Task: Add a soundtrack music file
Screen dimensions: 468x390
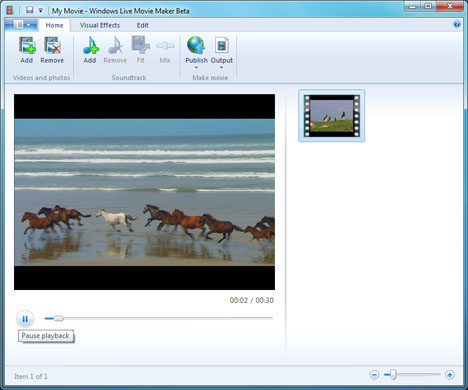Action: pos(90,50)
